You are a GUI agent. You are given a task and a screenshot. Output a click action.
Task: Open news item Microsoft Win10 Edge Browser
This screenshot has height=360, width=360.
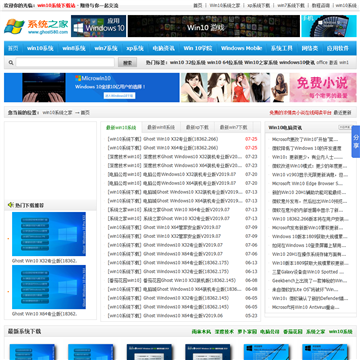point(307,183)
